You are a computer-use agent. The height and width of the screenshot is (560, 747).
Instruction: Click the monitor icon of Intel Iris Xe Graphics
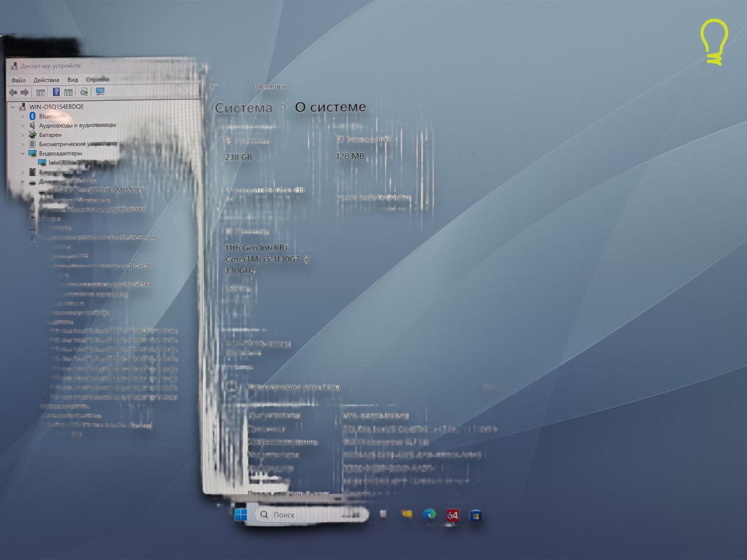(42, 163)
